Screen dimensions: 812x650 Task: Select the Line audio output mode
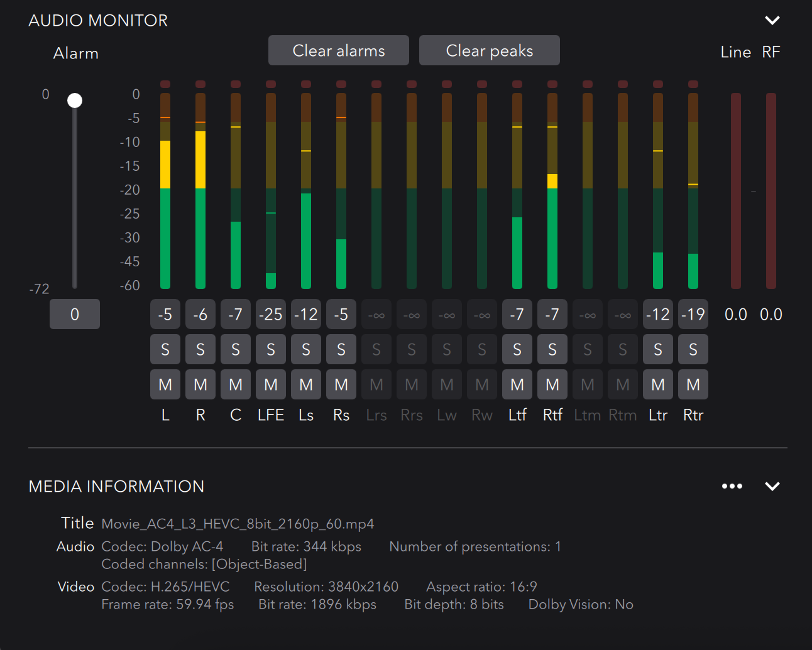click(735, 52)
